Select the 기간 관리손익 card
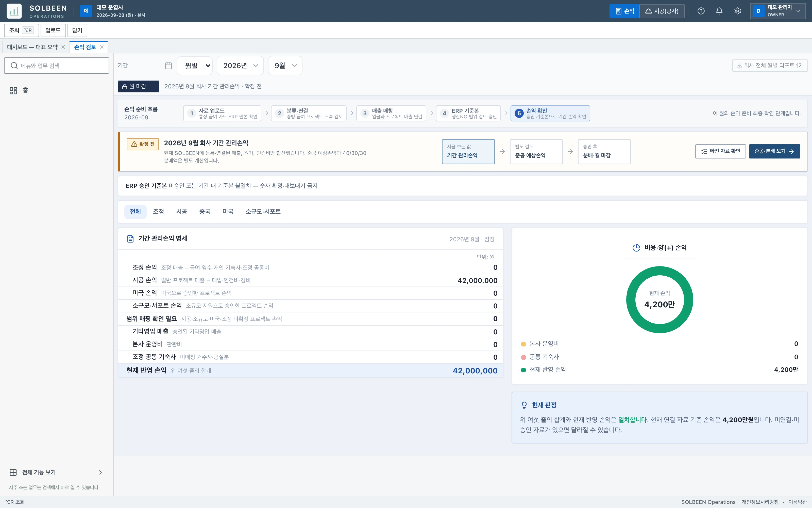Screen dimensions: 812x508 click(468, 152)
